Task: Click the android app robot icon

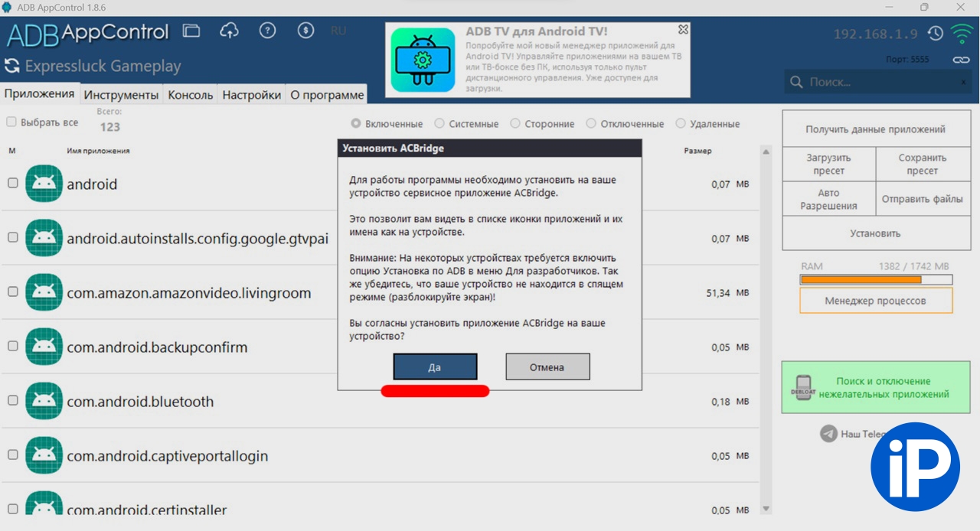Action: (x=44, y=184)
